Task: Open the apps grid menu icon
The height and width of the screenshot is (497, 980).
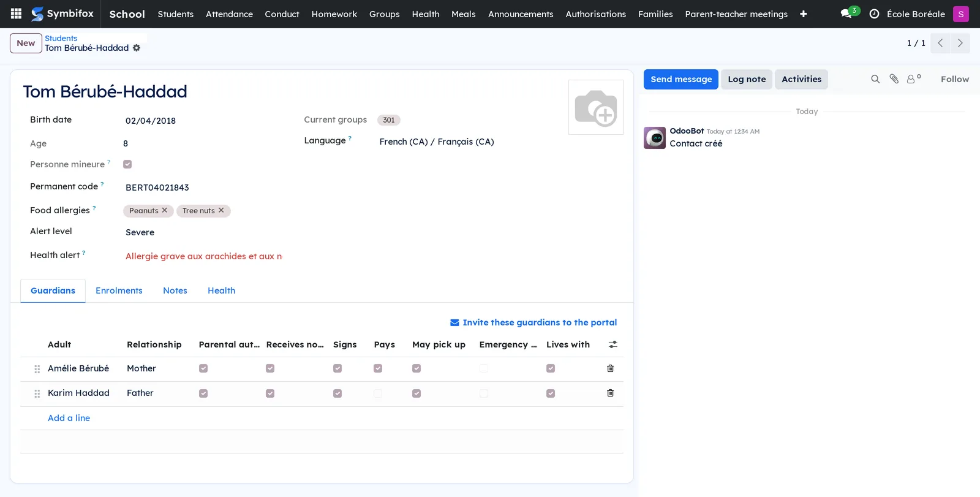Action: pyautogui.click(x=17, y=13)
